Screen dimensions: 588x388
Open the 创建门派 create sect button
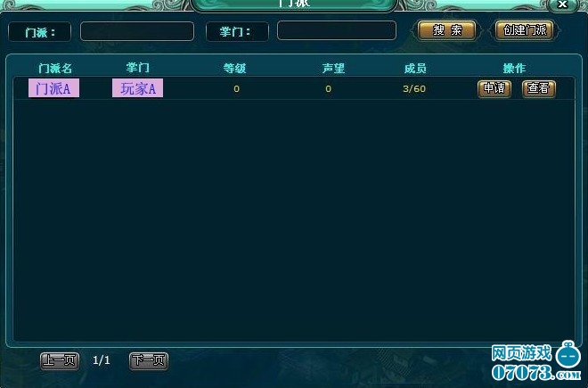click(x=525, y=30)
